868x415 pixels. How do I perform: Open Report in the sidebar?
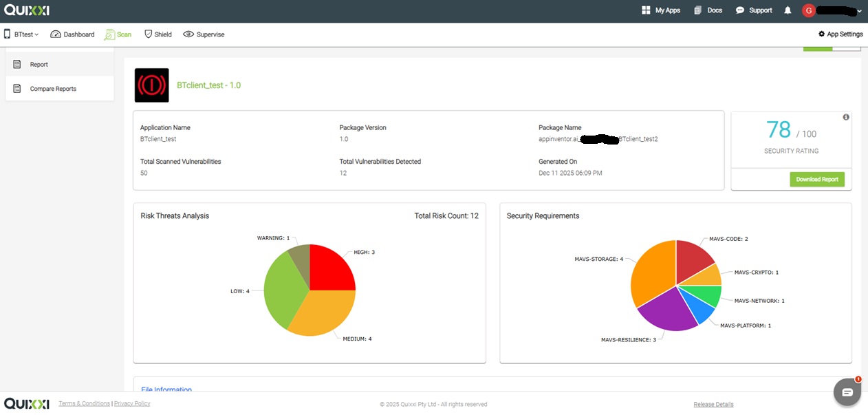coord(39,64)
